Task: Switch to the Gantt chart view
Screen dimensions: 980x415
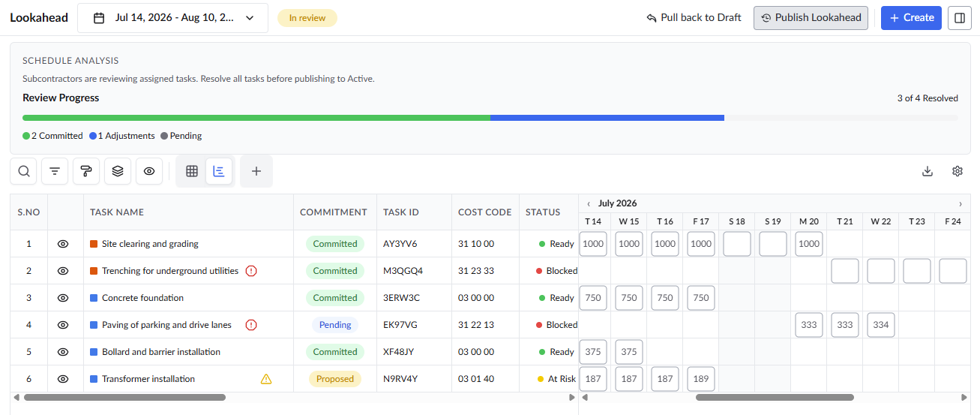Action: 219,171
